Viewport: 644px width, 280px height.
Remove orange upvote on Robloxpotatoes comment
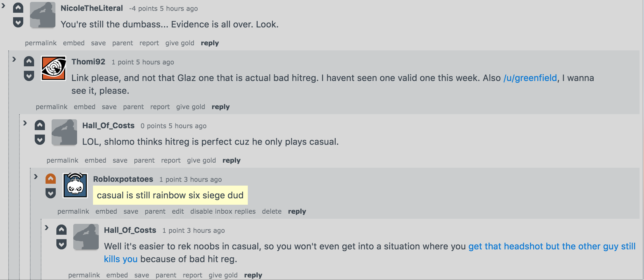point(51,179)
